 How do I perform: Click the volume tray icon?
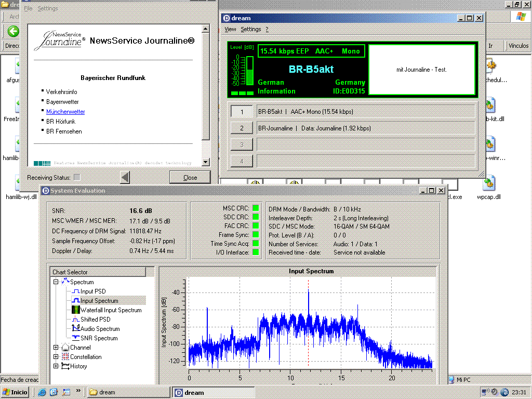[x=495, y=392]
